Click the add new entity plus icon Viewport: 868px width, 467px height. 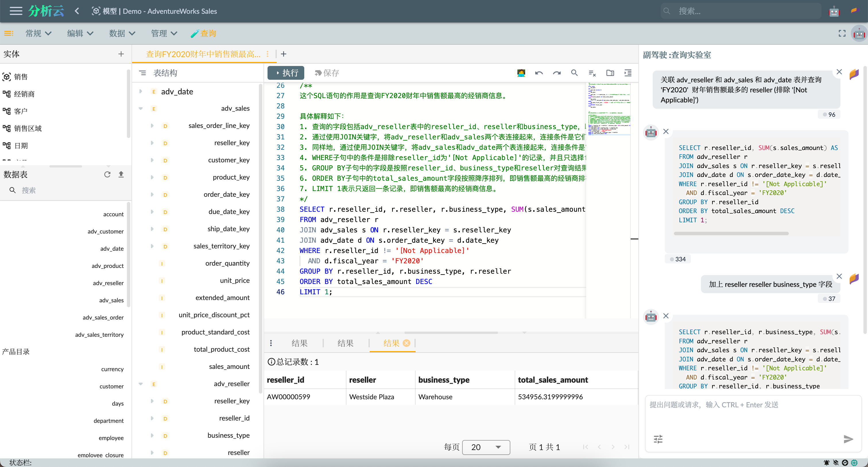click(121, 55)
